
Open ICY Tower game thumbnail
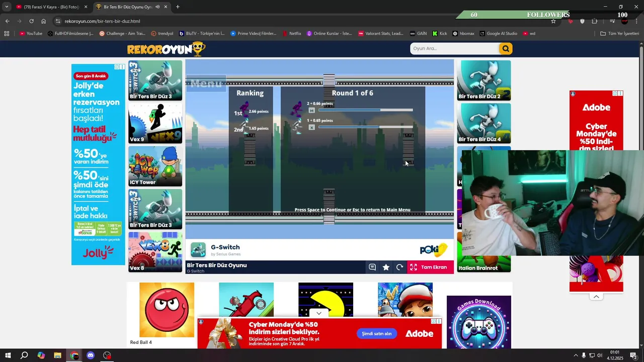(155, 166)
